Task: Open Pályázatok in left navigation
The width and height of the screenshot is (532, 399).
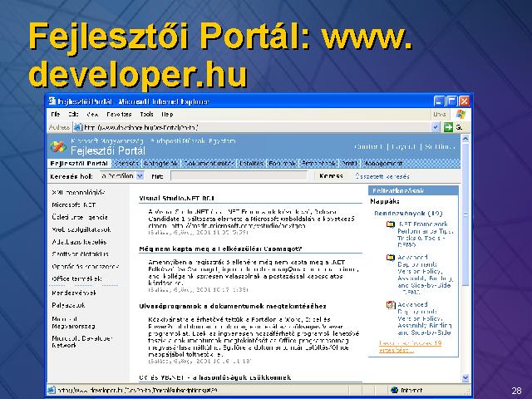Action: tap(68, 305)
